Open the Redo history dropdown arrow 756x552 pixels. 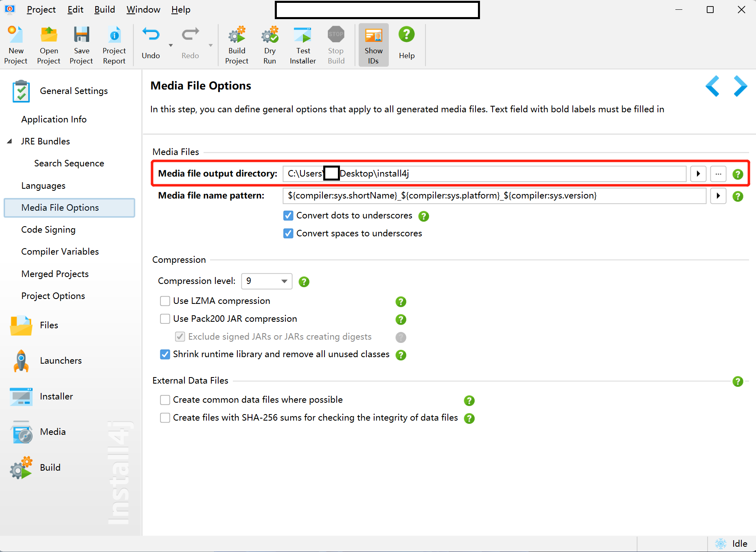210,45
